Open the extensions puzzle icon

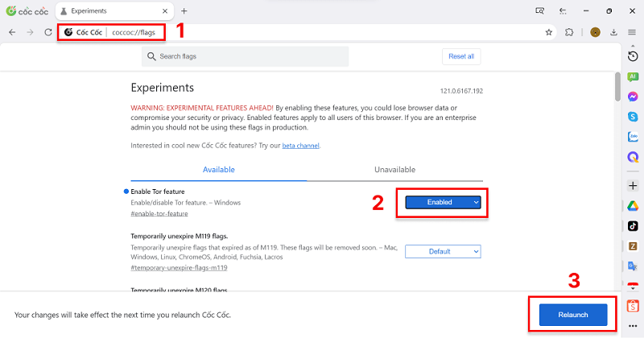(569, 32)
